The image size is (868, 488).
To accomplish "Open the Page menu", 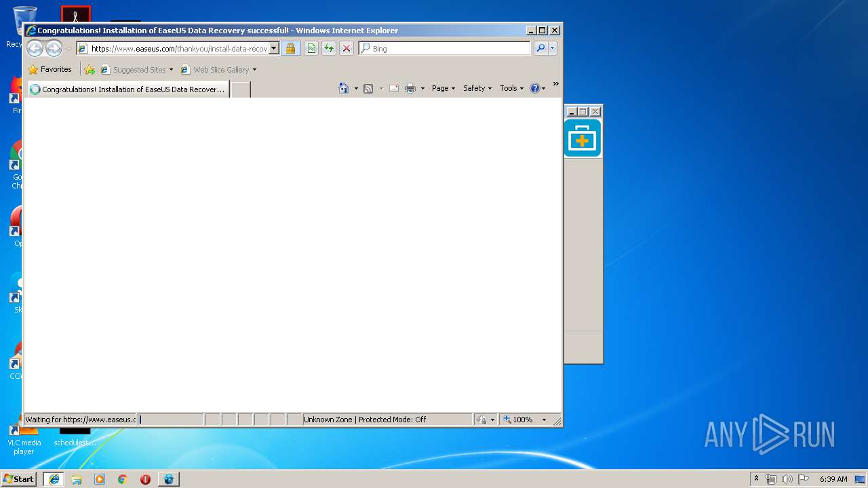I will click(x=443, y=88).
